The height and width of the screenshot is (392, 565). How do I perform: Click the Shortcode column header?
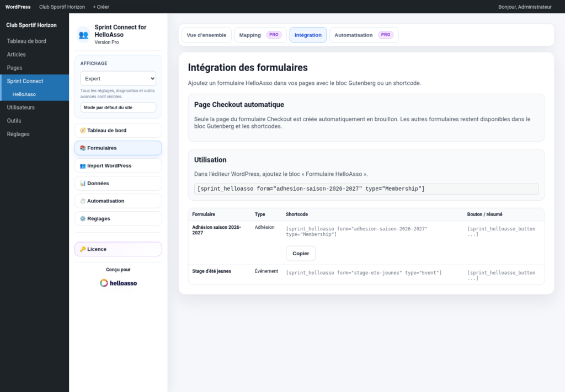(297, 214)
